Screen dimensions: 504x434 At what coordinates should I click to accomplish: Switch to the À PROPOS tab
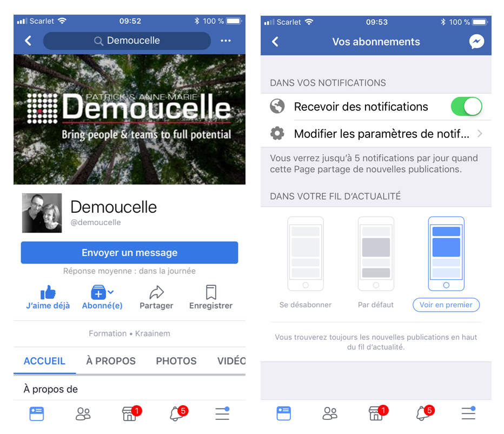coord(110,361)
